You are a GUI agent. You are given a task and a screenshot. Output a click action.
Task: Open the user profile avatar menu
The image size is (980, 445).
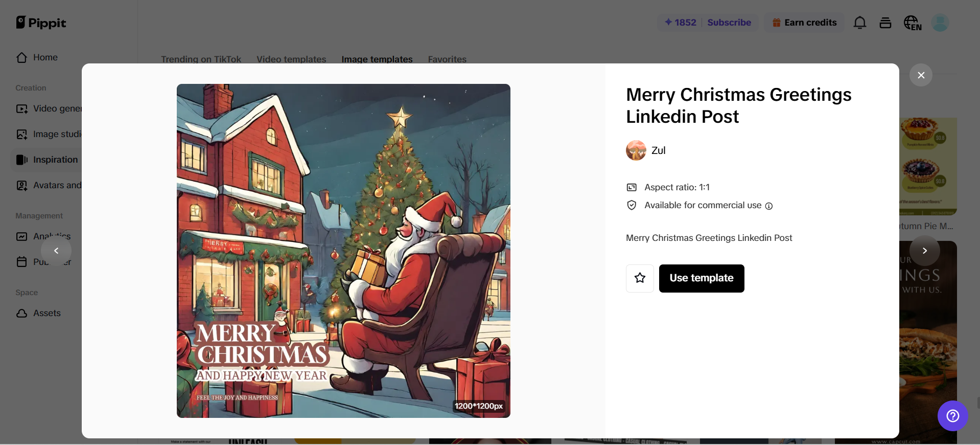pyautogui.click(x=940, y=23)
